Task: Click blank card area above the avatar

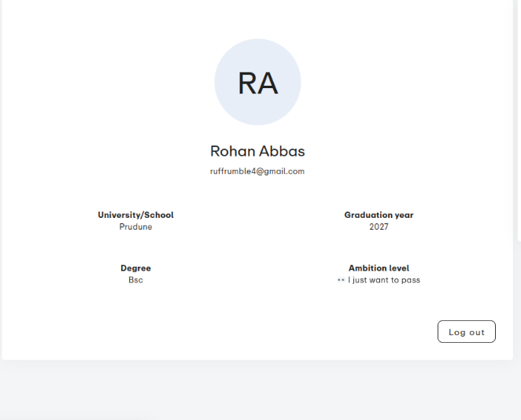Action: coord(257,17)
